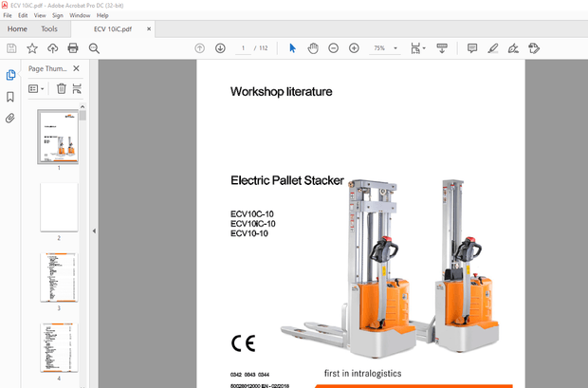This screenshot has height=388, width=588.
Task: Add a comment with speech bubble icon
Action: (x=472, y=48)
